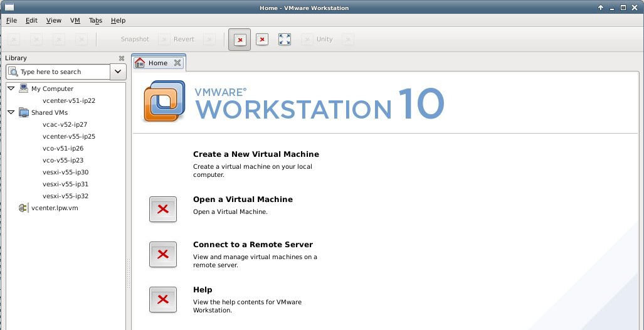Viewport: 644px width, 330px height.
Task: Open the Help menu in the menu bar
Action: point(119,21)
